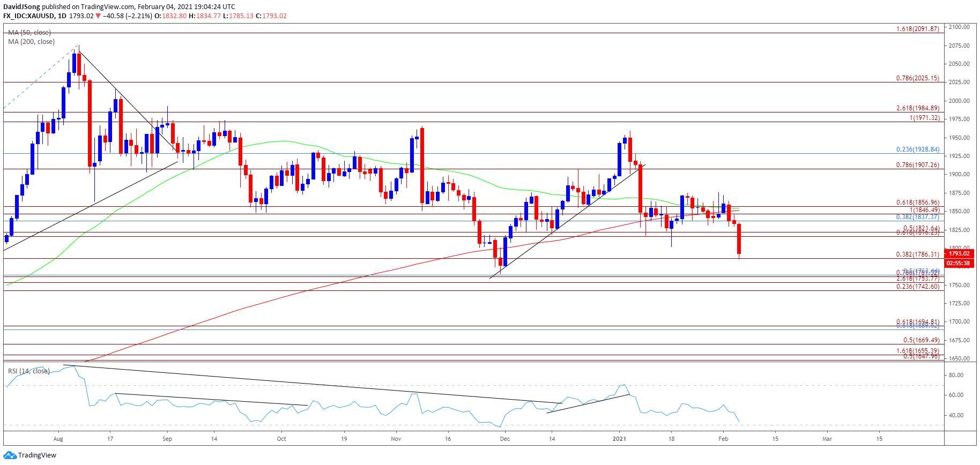Select the MA (50, close) indicator label
The image size is (980, 465).
pos(29,33)
